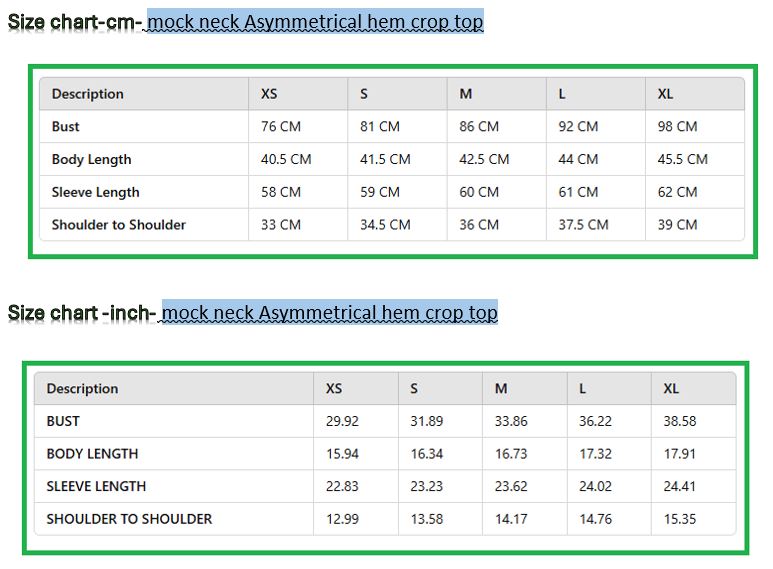773x569 pixels.
Task: Click the "SLEEVE LENGTH" row label in inch table
Action: (x=96, y=486)
